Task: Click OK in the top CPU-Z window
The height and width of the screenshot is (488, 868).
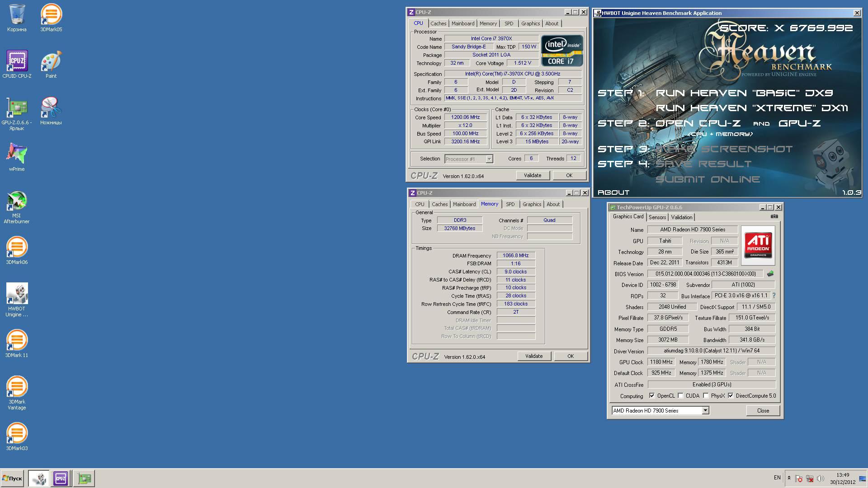Action: (x=569, y=175)
